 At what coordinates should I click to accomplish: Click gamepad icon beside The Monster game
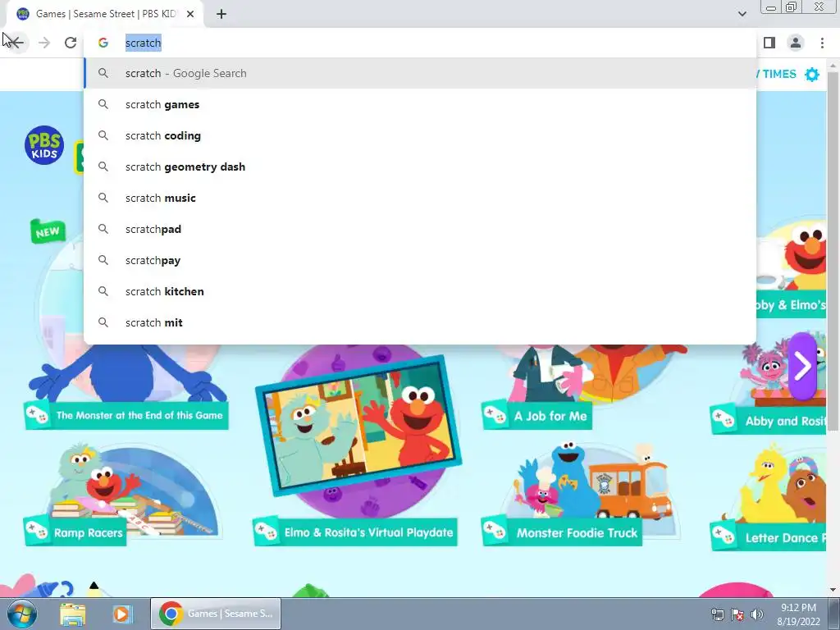click(37, 414)
